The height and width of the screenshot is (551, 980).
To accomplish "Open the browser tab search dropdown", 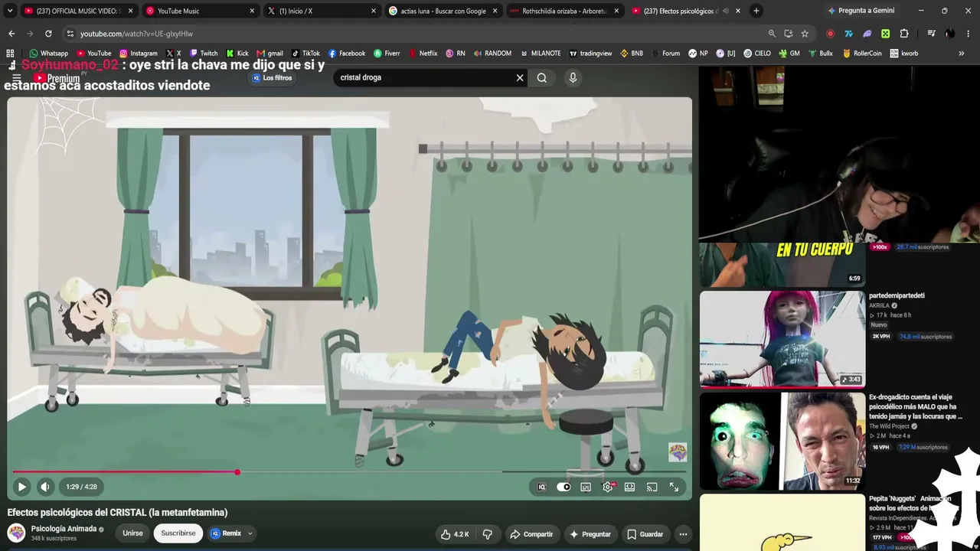I will [10, 11].
